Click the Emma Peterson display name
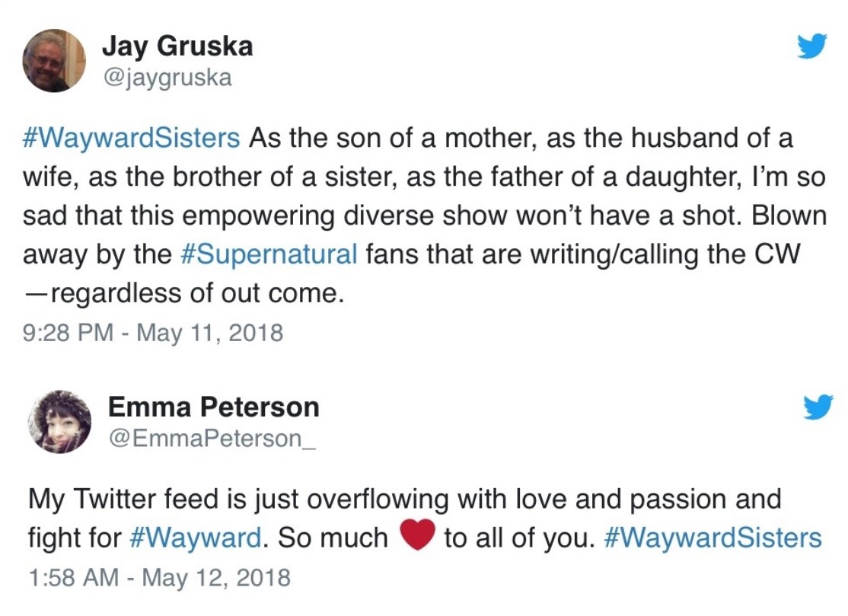The width and height of the screenshot is (848, 616). [x=213, y=407]
